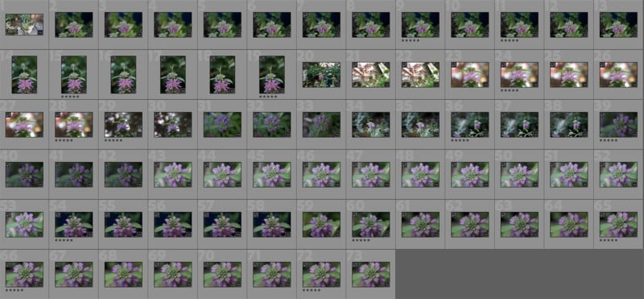Image resolution: width=644 pixels, height=299 pixels.
Task: Click top-left corner badge on thumbnail 17
Action: point(163,59)
